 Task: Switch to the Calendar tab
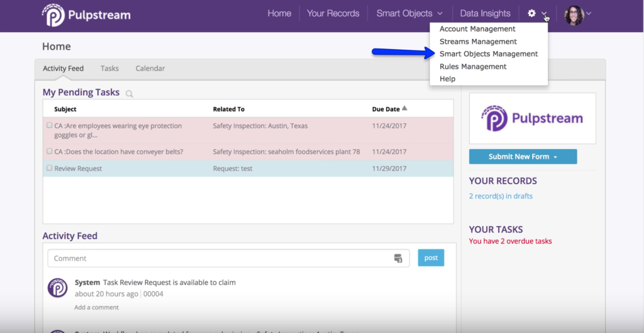point(150,68)
